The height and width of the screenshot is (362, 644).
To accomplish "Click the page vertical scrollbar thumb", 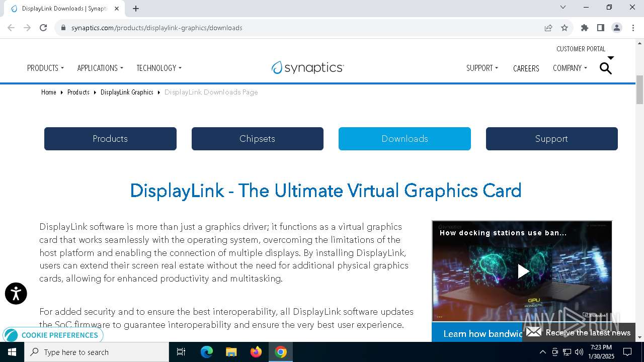I will tap(639, 89).
